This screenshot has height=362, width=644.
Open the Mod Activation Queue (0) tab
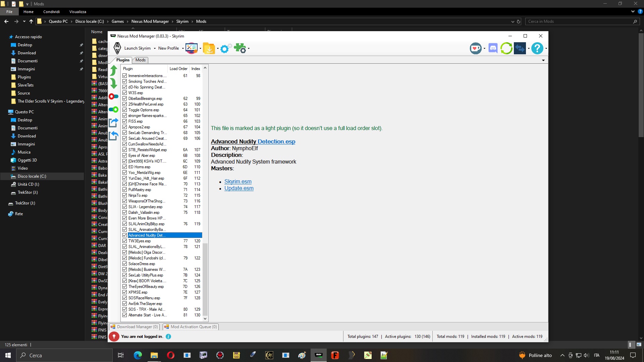(191, 327)
